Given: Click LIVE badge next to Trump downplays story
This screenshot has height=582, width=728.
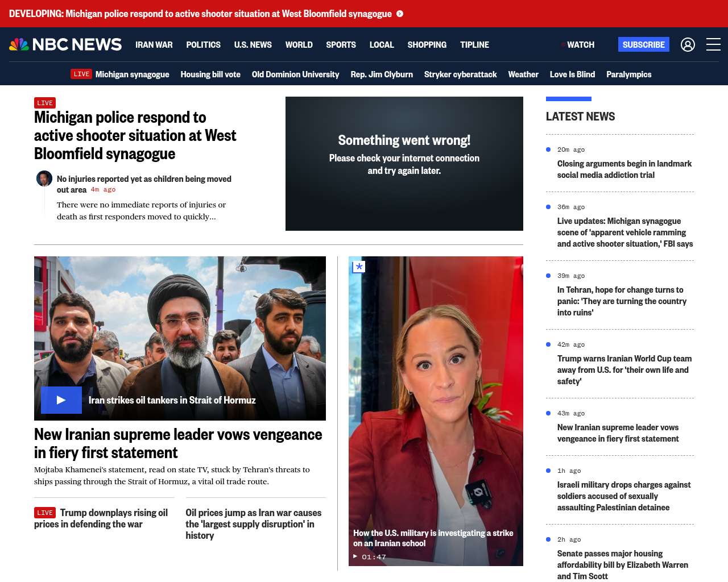Looking at the screenshot, I should pyautogui.click(x=45, y=513).
